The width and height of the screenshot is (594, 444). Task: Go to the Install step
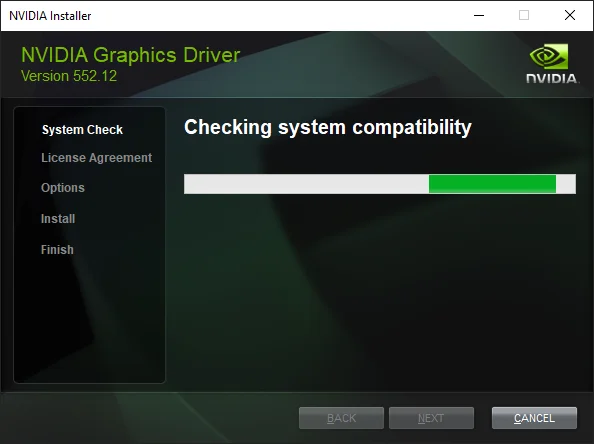pyautogui.click(x=58, y=219)
